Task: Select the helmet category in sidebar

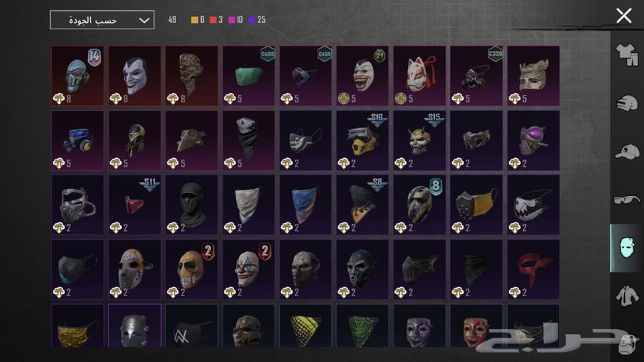Action: click(627, 104)
